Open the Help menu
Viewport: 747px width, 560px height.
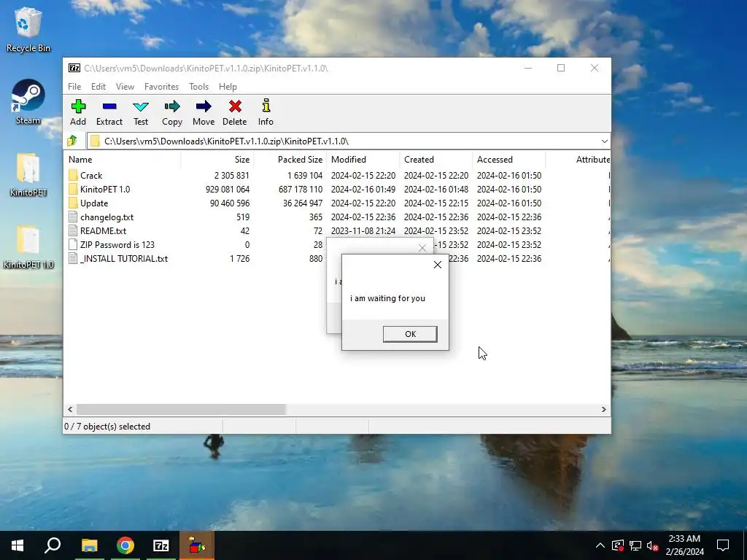click(x=228, y=86)
